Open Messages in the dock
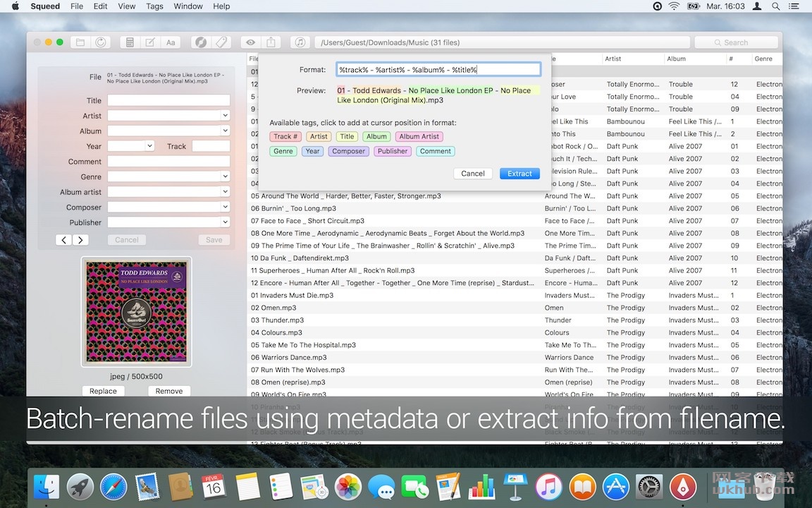The height and width of the screenshot is (508, 812). coord(381,488)
